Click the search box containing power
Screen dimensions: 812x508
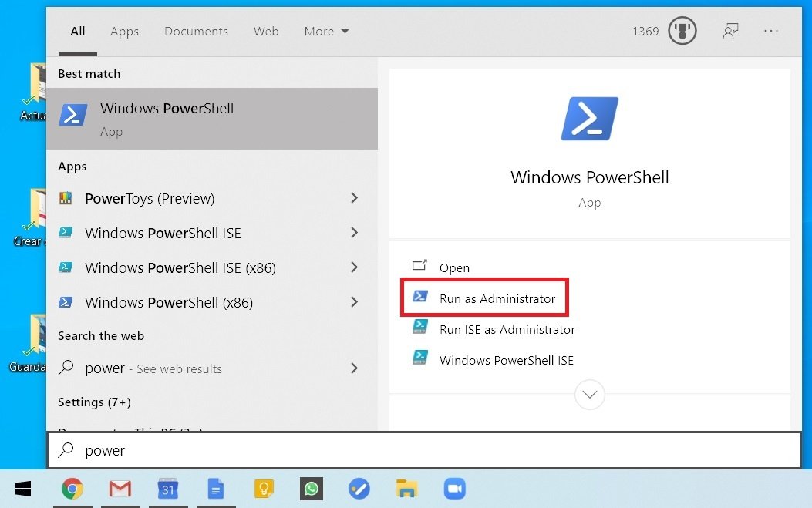point(424,450)
